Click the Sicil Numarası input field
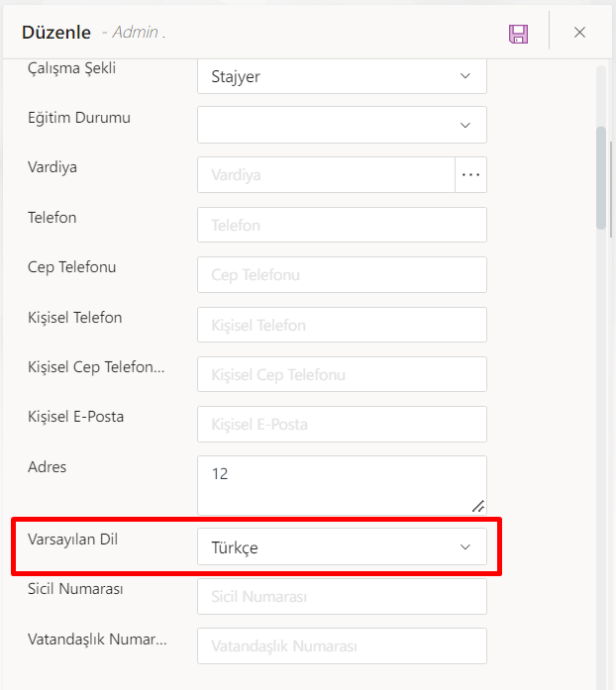Image resolution: width=616 pixels, height=690 pixels. coord(342,597)
